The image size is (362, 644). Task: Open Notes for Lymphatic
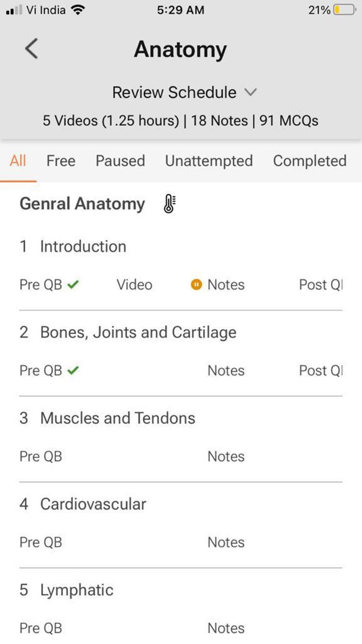[x=226, y=628]
